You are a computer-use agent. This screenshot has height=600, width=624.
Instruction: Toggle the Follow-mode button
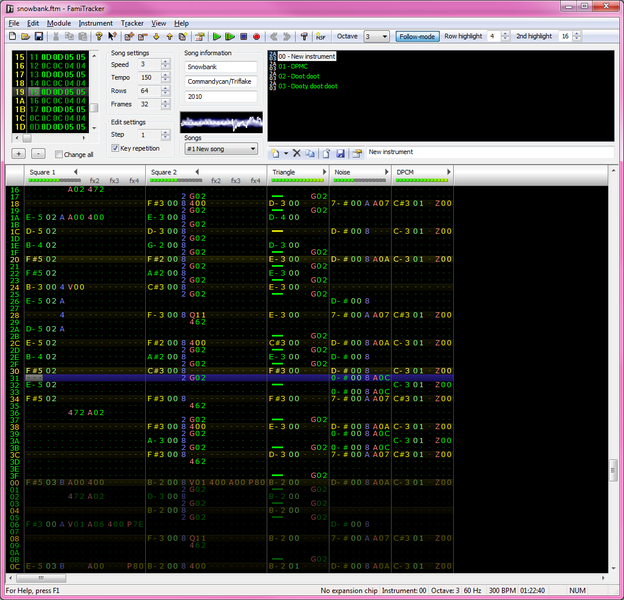click(416, 37)
